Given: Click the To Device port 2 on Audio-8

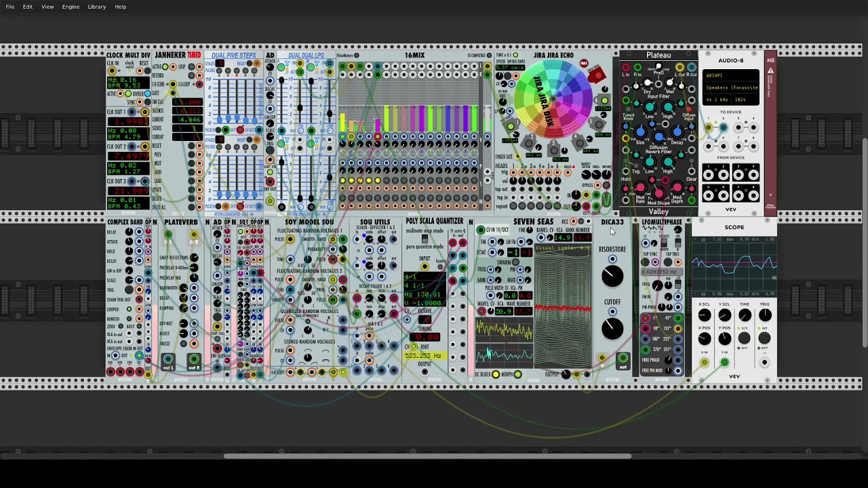Looking at the screenshot, I should point(724,127).
